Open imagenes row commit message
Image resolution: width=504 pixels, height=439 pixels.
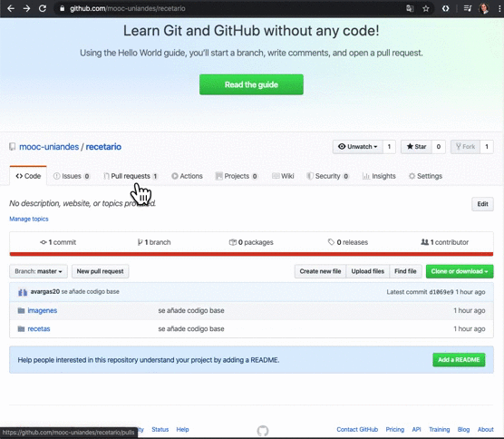point(191,310)
